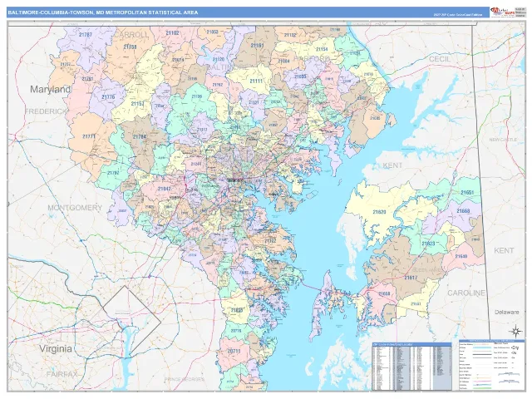532x399 pixels.
Task: Click the map title 'BALTIMORE-COLUMBIA-TOWSON, MD METROPOLITAN STATISTICAL AREA'
Action: click(x=103, y=12)
